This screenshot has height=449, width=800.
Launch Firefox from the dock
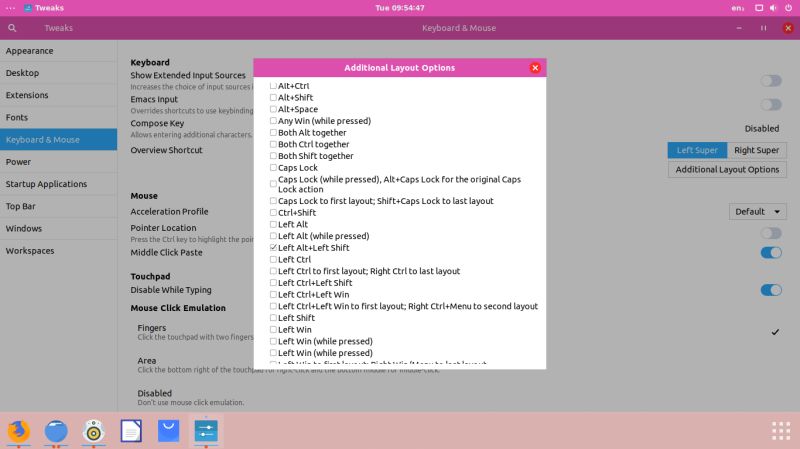(x=19, y=431)
